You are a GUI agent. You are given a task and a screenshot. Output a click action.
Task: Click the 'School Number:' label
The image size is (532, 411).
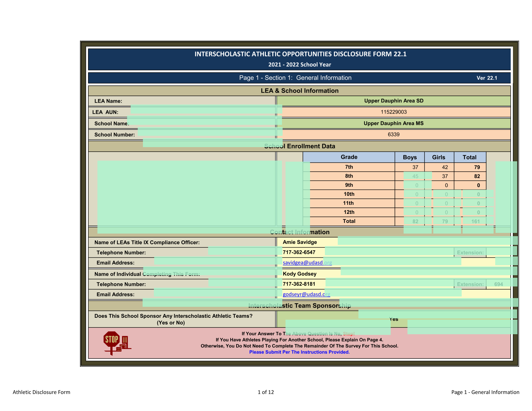click(x=115, y=135)
